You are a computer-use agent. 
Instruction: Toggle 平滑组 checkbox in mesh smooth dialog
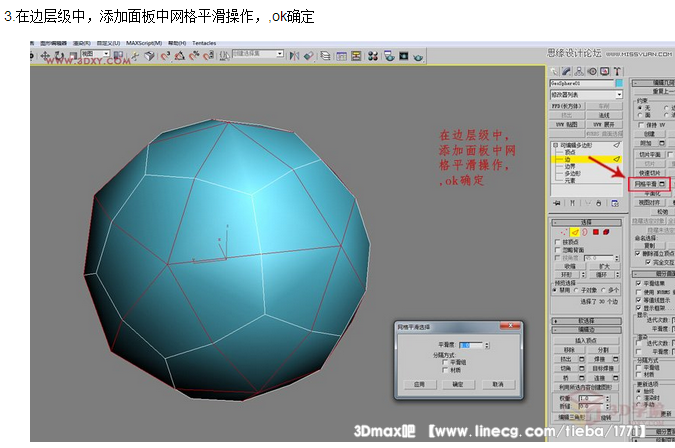[446, 362]
